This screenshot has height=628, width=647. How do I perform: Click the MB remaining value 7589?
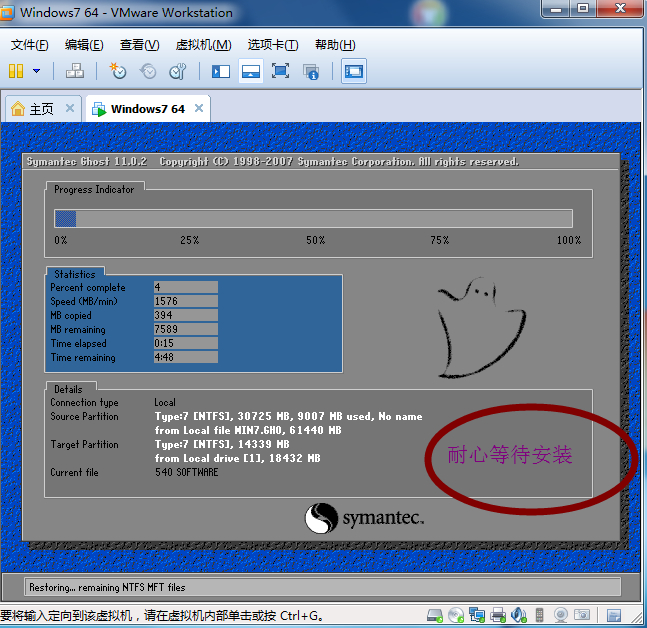pyautogui.click(x=186, y=329)
